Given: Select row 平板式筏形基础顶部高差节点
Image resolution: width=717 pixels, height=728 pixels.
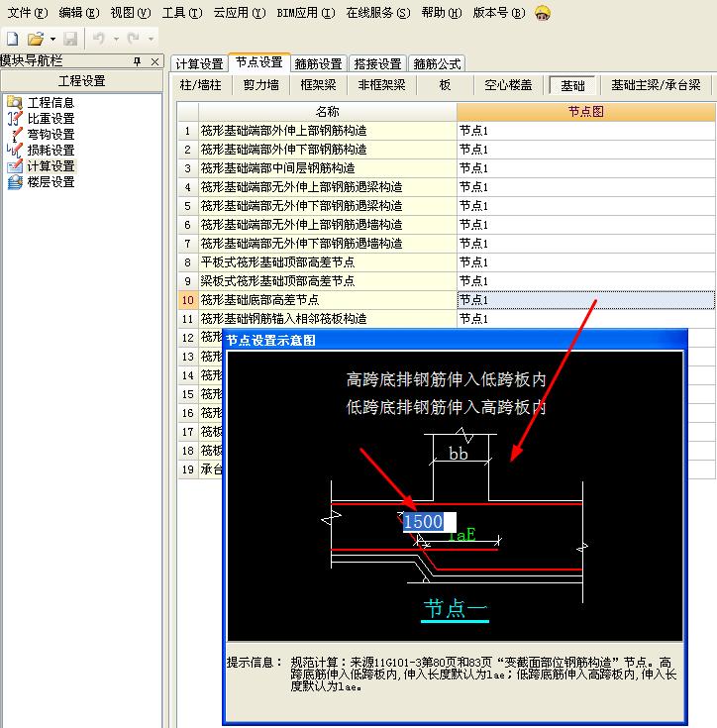Looking at the screenshot, I should pos(328,262).
